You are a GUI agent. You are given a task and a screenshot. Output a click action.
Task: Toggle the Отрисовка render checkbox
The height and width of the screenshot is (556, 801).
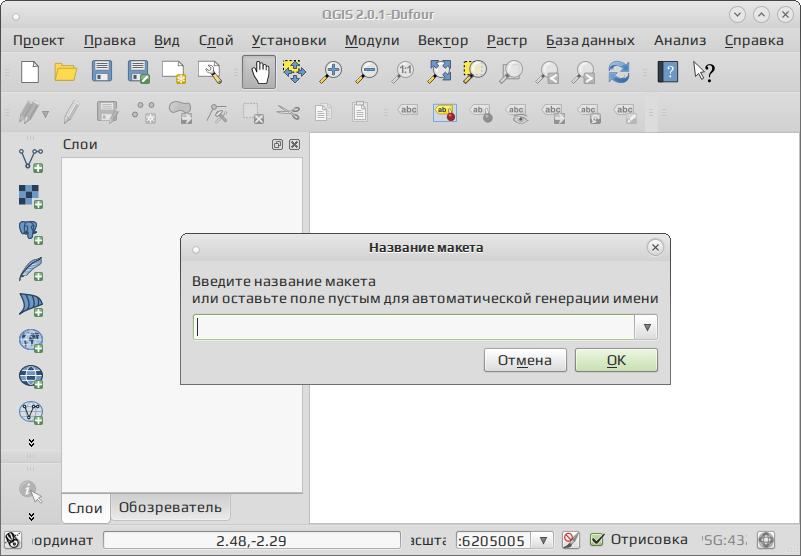[597, 540]
